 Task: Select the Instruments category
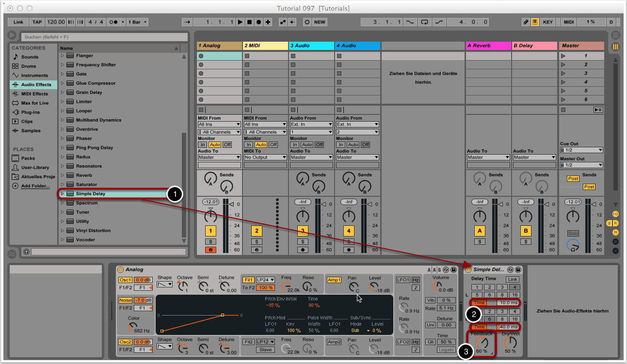34,76
